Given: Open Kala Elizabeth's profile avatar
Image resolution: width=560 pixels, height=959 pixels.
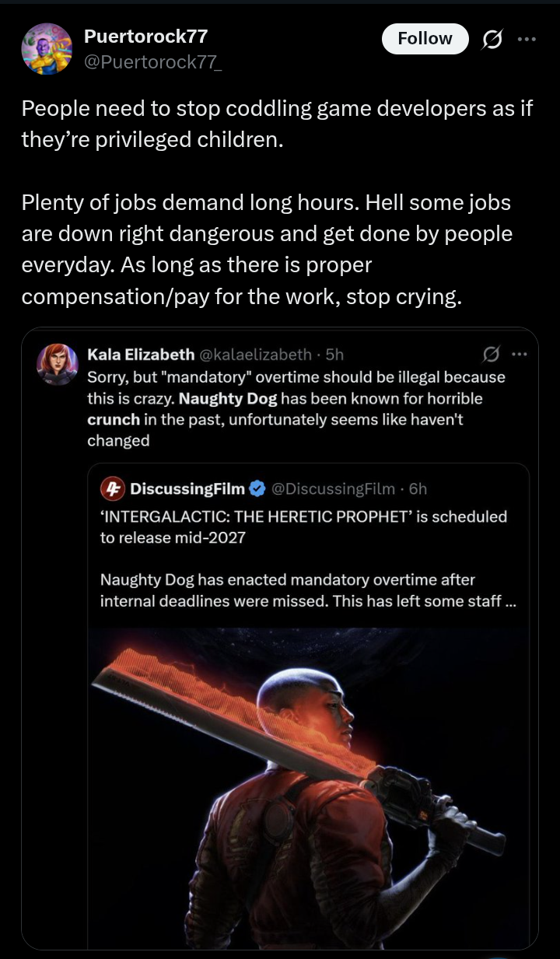Looking at the screenshot, I should point(58,364).
